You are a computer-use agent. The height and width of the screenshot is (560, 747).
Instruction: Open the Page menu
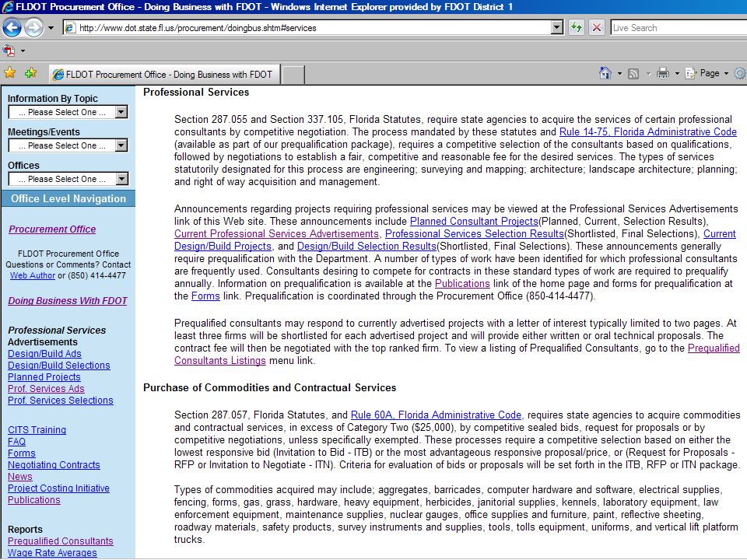(x=707, y=73)
